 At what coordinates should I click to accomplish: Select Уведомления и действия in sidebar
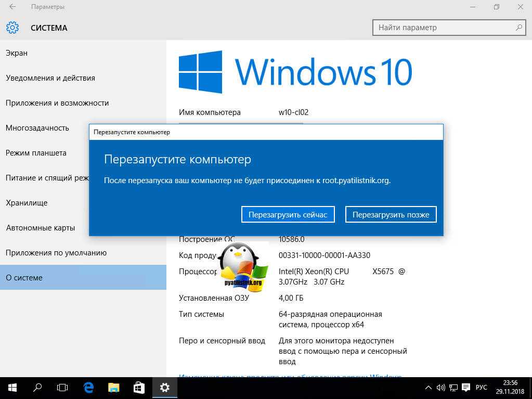click(x=50, y=78)
